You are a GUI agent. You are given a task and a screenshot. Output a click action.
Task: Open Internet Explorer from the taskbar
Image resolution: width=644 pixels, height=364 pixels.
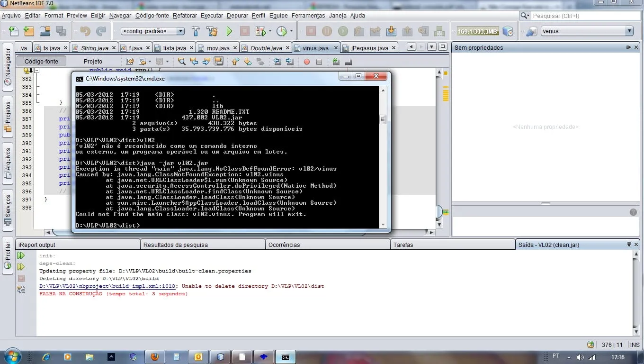(x=46, y=357)
